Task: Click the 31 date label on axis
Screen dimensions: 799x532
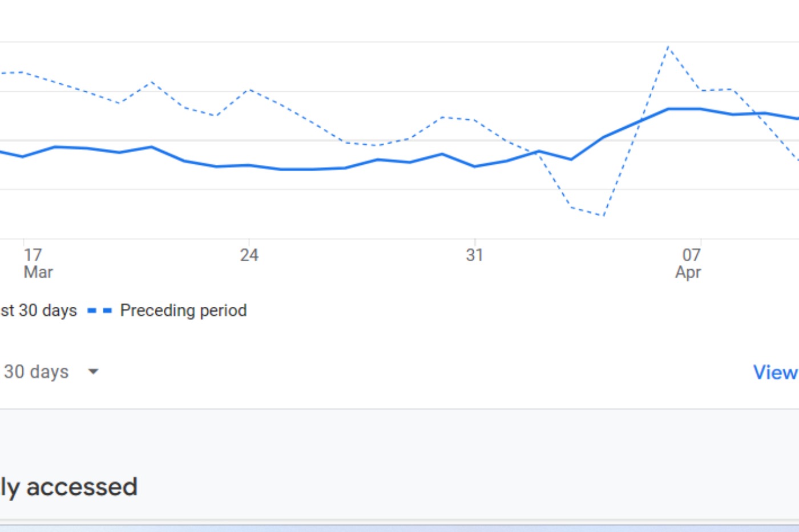Action: (474, 255)
